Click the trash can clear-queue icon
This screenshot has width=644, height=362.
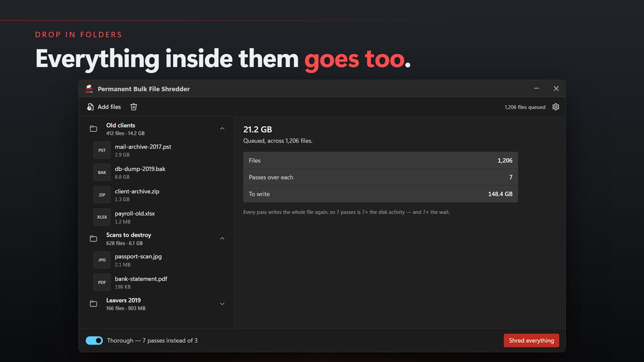point(133,107)
